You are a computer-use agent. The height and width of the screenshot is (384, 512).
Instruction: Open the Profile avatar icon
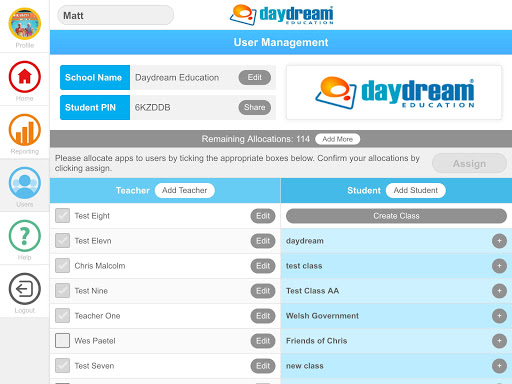click(x=25, y=24)
